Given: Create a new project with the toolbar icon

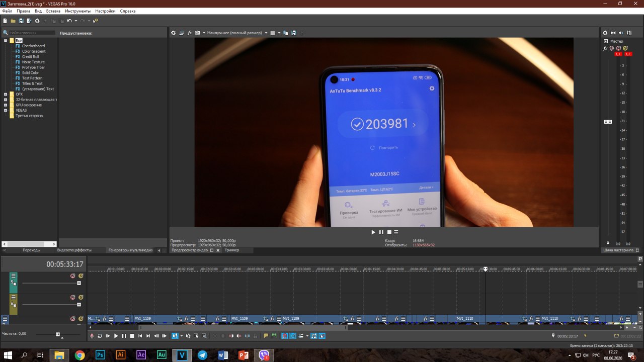Looking at the screenshot, I should [x=5, y=21].
